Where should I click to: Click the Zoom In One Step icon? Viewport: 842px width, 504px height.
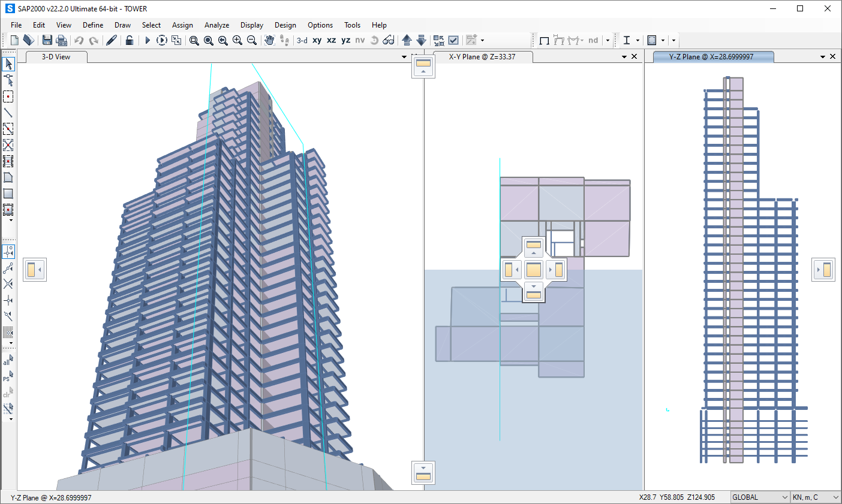click(x=237, y=40)
